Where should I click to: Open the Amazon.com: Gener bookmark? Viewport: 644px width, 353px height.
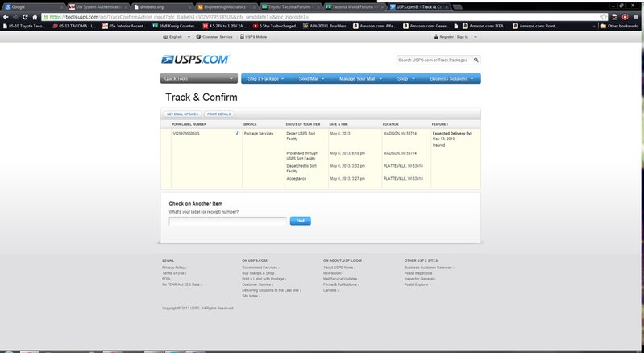tap(426, 26)
